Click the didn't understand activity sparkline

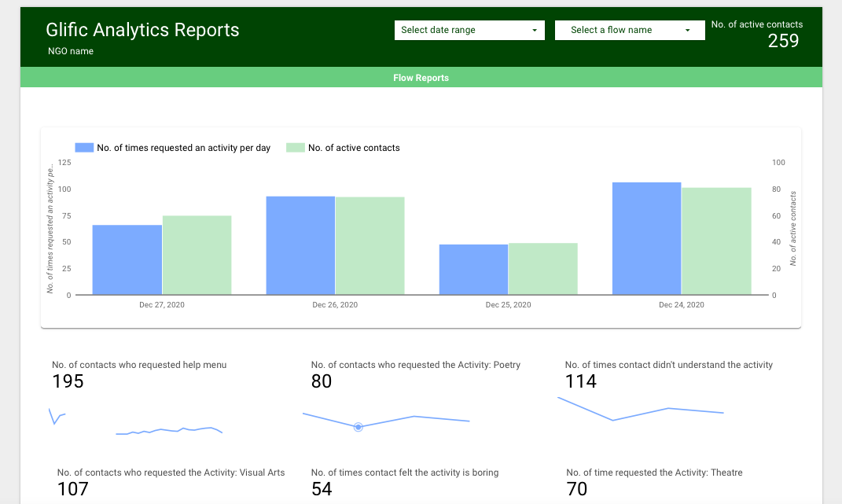[641, 409]
